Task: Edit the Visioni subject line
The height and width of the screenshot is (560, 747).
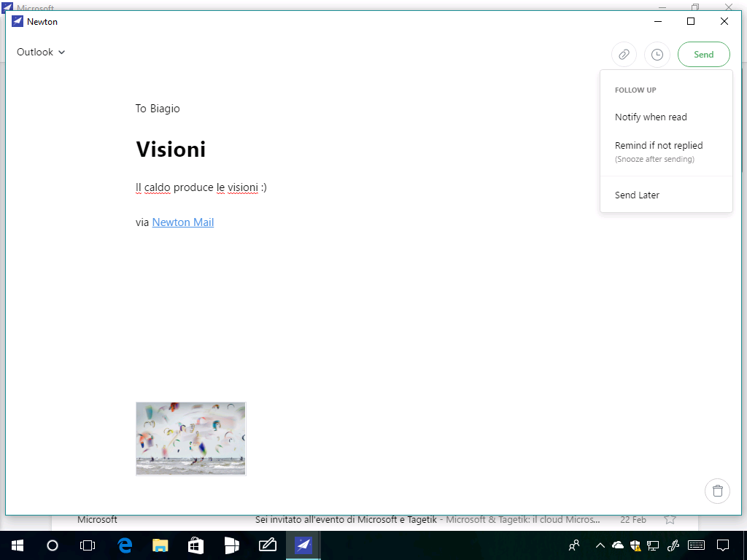Action: point(171,149)
